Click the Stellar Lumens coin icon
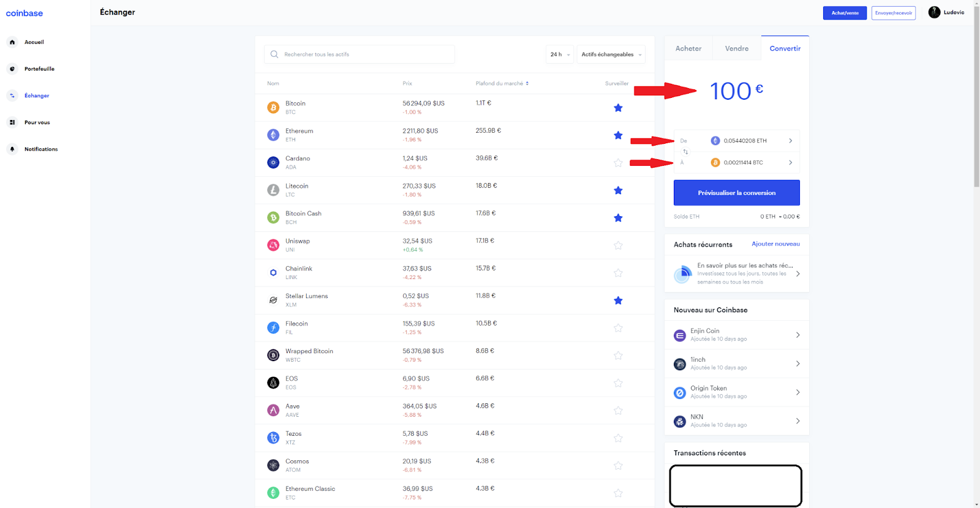The image size is (980, 508). pos(273,301)
